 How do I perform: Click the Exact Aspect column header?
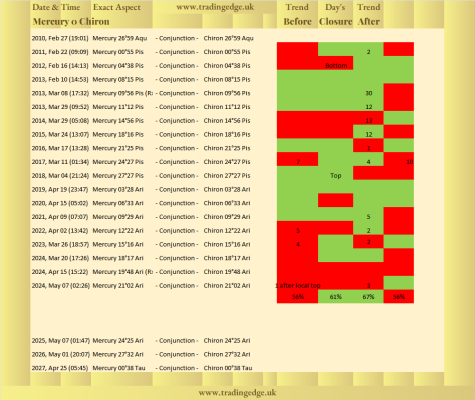pos(117,7)
